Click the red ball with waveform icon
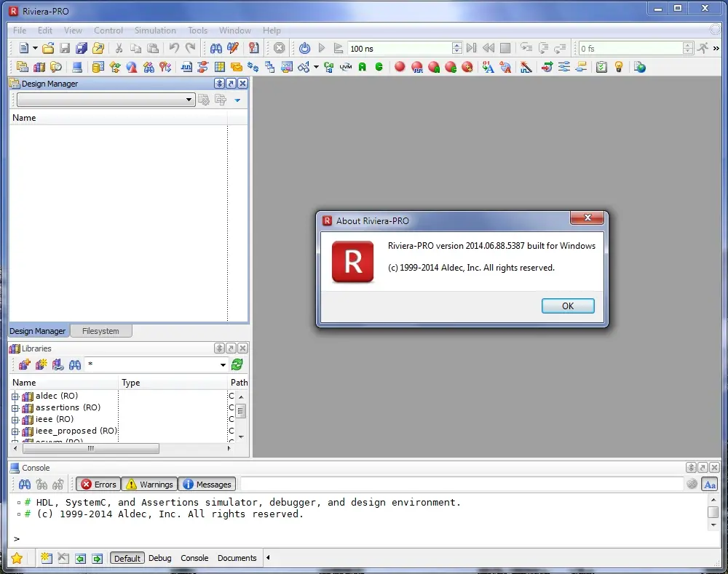The height and width of the screenshot is (574, 728). pos(417,67)
